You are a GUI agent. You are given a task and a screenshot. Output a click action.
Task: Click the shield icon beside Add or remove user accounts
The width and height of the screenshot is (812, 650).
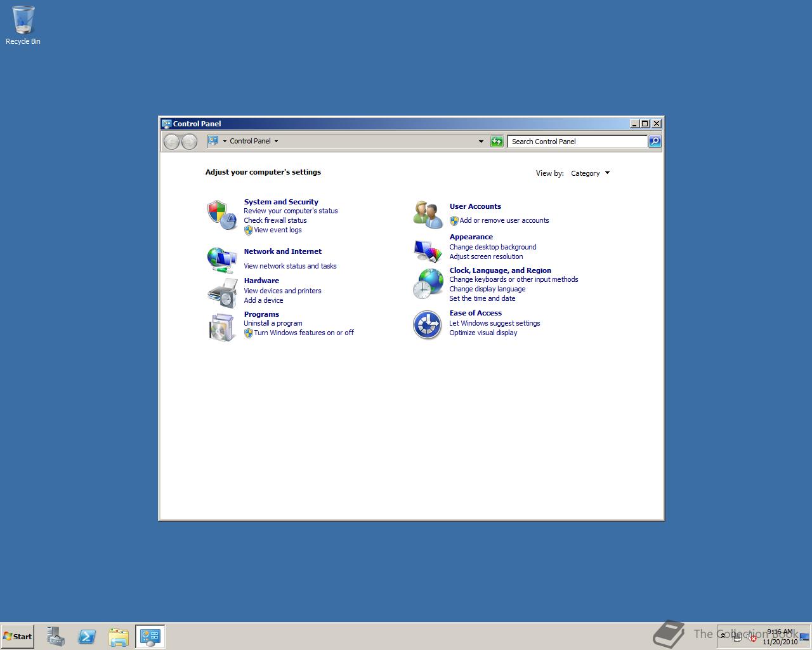point(454,221)
